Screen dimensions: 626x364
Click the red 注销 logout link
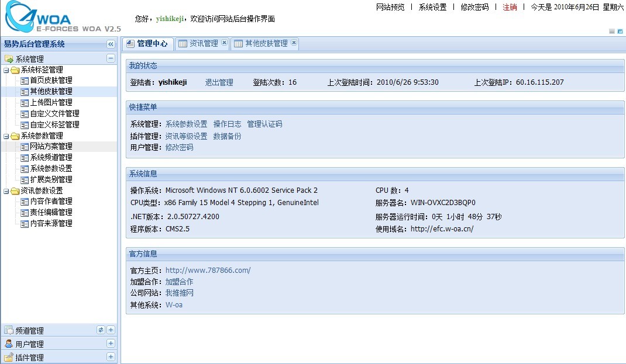point(510,7)
